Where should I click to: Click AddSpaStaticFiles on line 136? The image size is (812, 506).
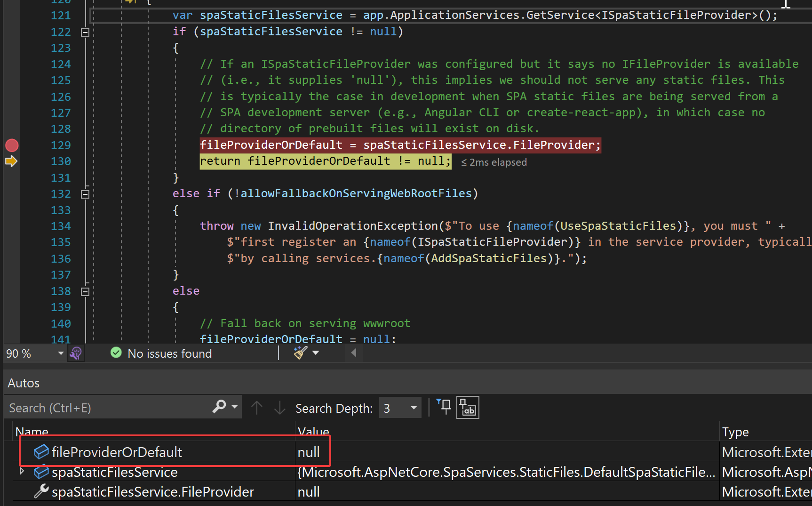point(489,258)
